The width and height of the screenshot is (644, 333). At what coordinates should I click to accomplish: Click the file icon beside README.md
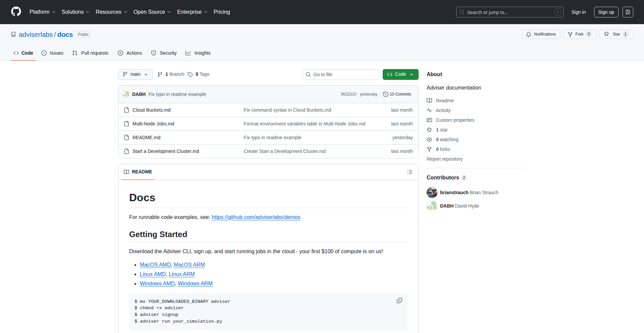click(126, 137)
